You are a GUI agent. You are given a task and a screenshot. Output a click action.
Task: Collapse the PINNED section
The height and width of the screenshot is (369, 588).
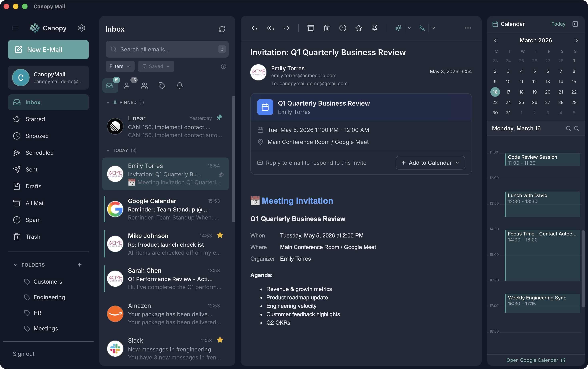click(108, 103)
